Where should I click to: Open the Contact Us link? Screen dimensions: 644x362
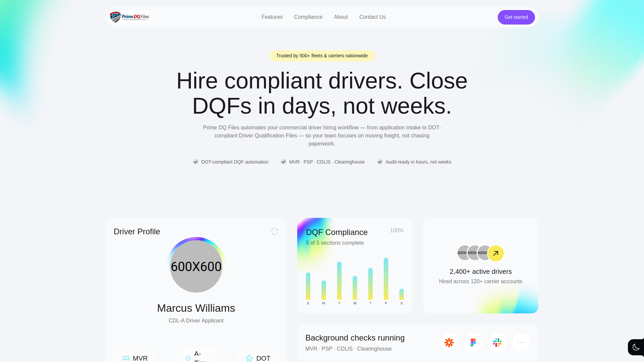[x=372, y=17]
